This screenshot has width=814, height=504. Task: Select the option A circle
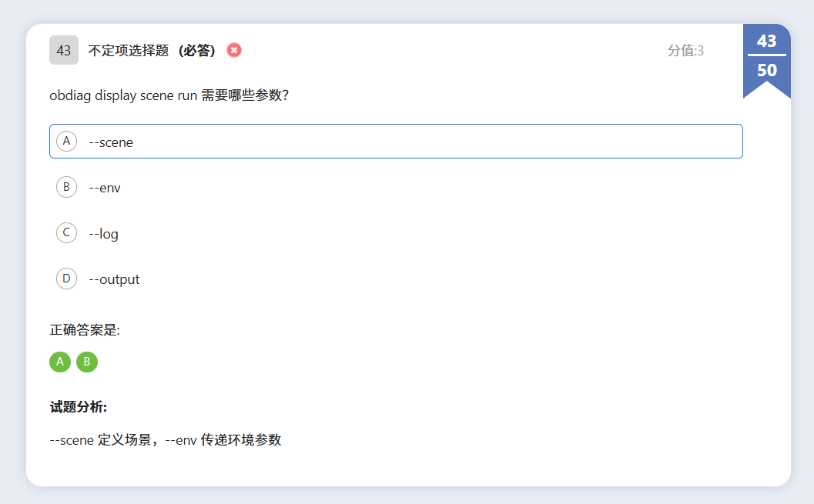pyautogui.click(x=66, y=142)
